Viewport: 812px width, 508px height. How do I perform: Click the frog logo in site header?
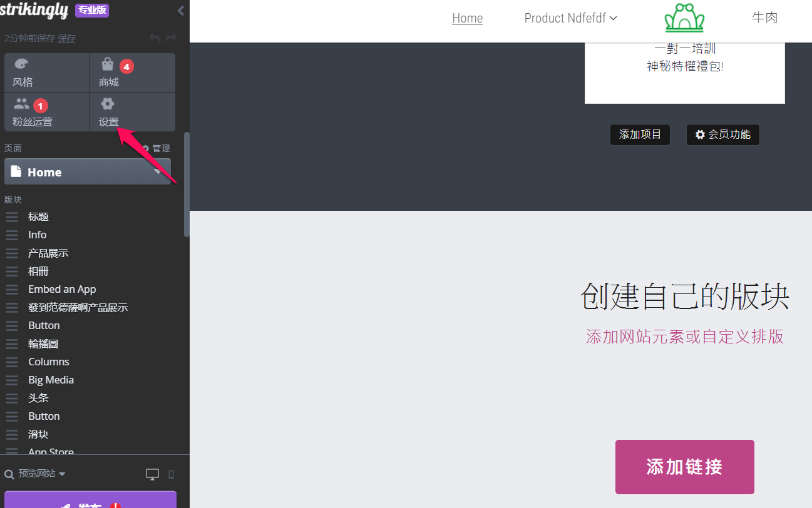(684, 18)
